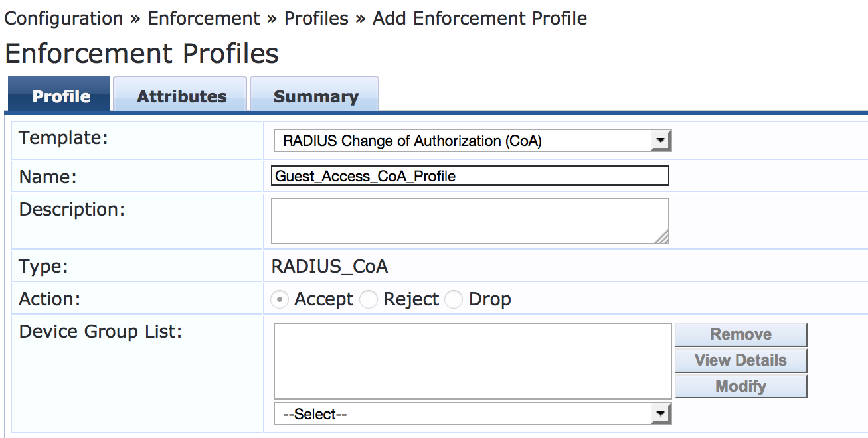Image resolution: width=868 pixels, height=438 pixels.
Task: Select the Accept action radio button
Action: coord(281,300)
